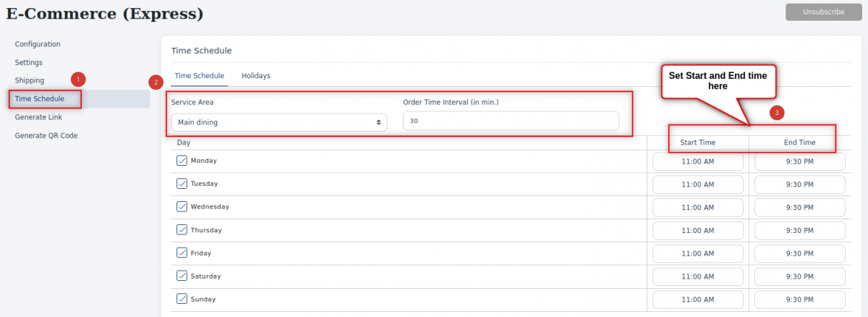Image resolution: width=868 pixels, height=317 pixels.
Task: Click the Time Schedule panel heading
Action: 201,51
